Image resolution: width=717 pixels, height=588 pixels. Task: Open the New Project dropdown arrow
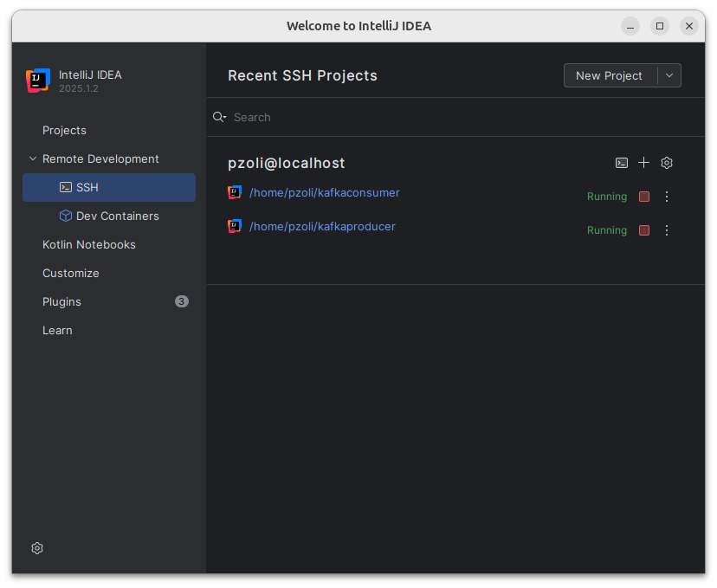[669, 75]
